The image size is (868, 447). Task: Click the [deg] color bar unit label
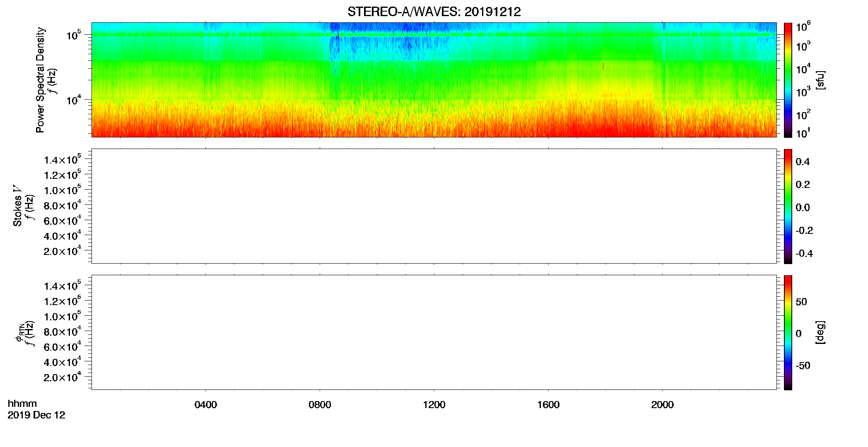820,332
